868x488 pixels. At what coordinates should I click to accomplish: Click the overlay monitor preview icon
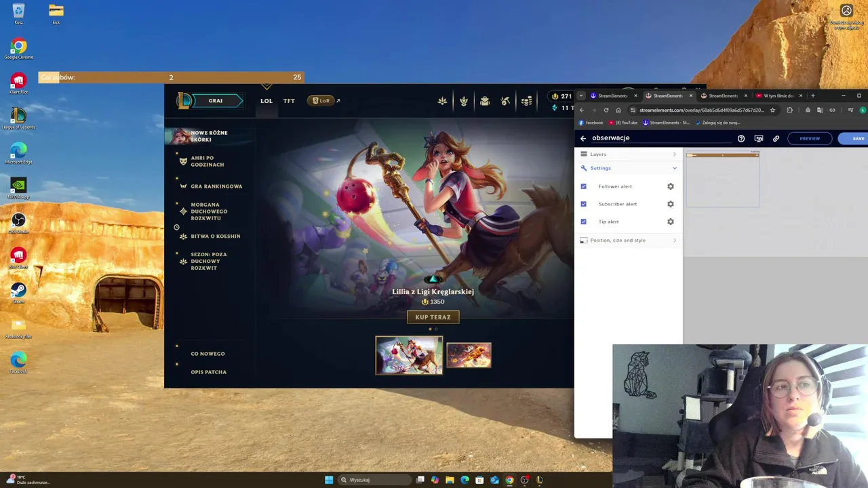[759, 138]
